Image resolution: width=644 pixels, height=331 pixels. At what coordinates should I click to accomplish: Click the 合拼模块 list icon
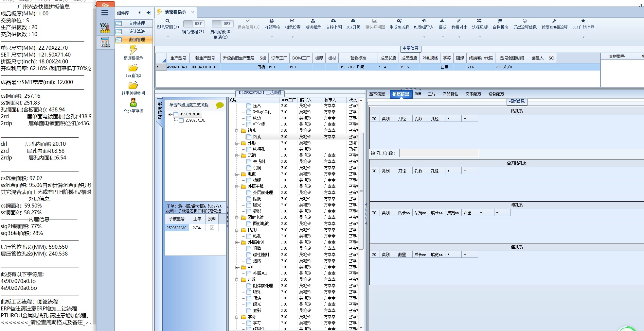tap(500, 21)
